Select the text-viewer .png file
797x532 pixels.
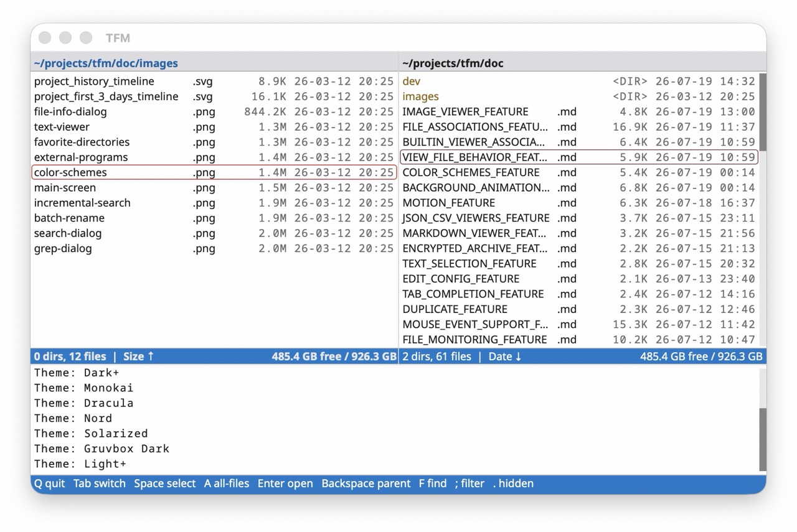coord(214,127)
